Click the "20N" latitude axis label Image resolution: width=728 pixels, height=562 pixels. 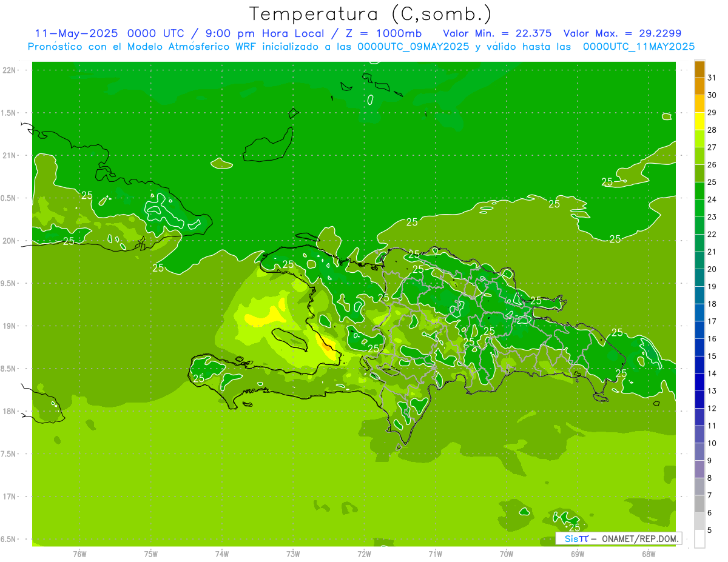[x=9, y=241]
